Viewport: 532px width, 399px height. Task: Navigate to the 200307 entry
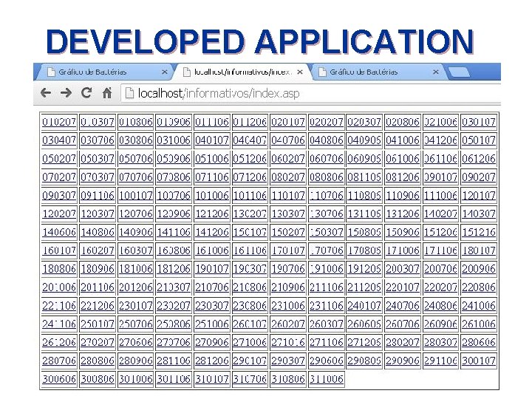(403, 268)
